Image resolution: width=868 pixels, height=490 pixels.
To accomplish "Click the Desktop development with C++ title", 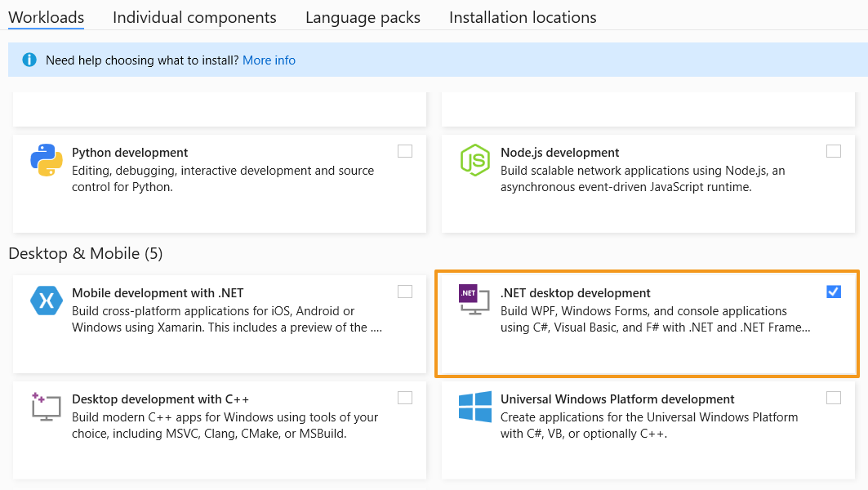I will pos(161,399).
